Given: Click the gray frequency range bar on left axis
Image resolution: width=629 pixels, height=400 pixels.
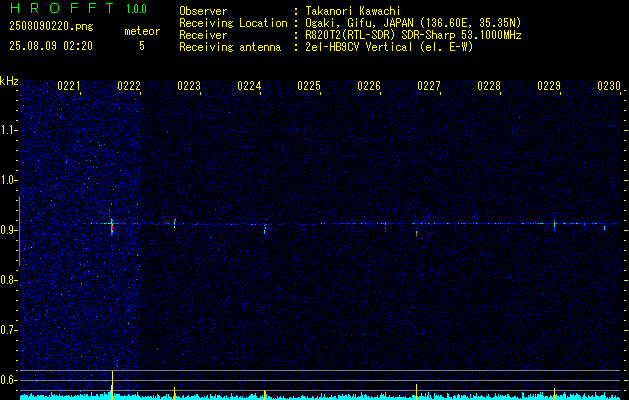Looking at the screenshot, I should (x=19, y=231).
